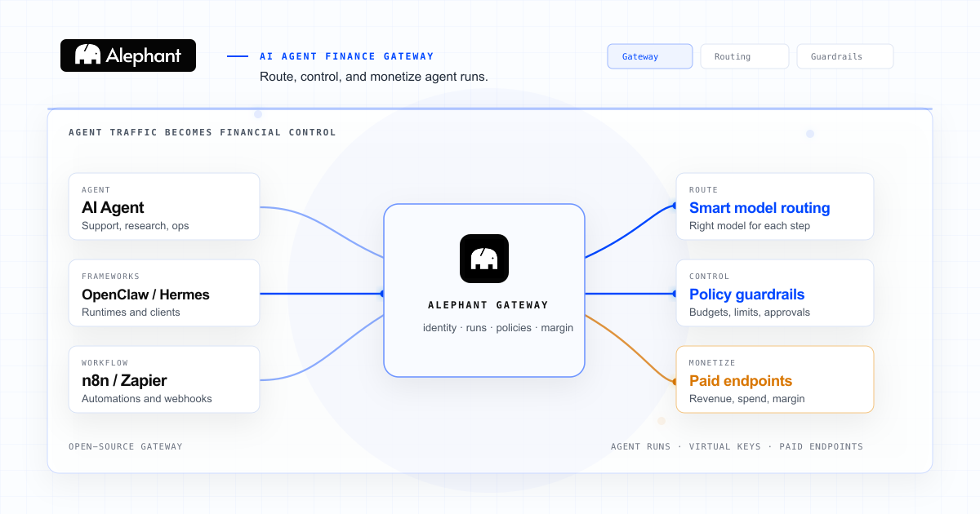Click 'Revenue, spend, margin' subtitle
This screenshot has width=980, height=514.
point(747,399)
